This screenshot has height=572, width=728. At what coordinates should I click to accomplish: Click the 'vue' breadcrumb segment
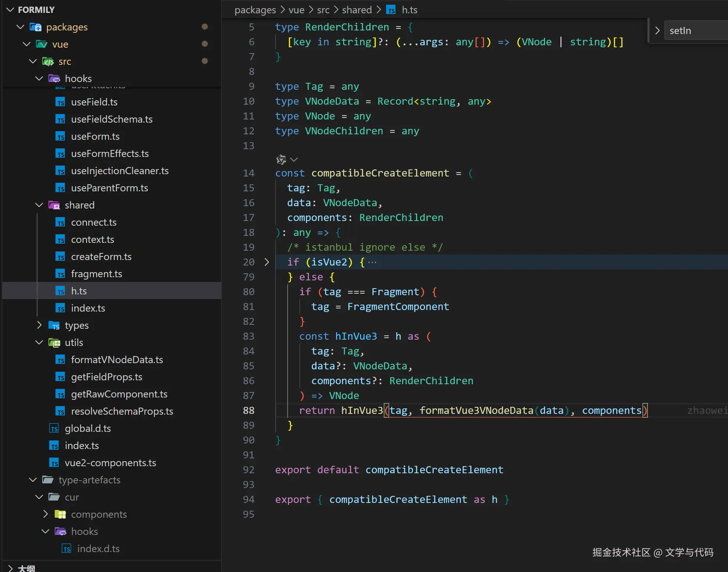point(296,10)
